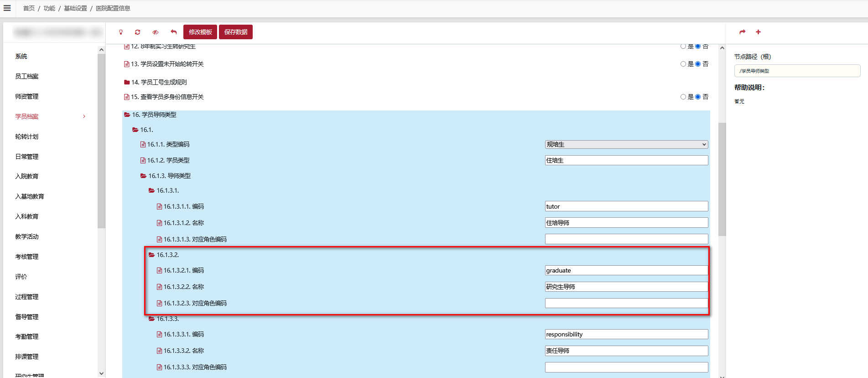Screen dimensions: 868x378
Task: Open 师资管理 in the sidebar
Action: pos(27,96)
